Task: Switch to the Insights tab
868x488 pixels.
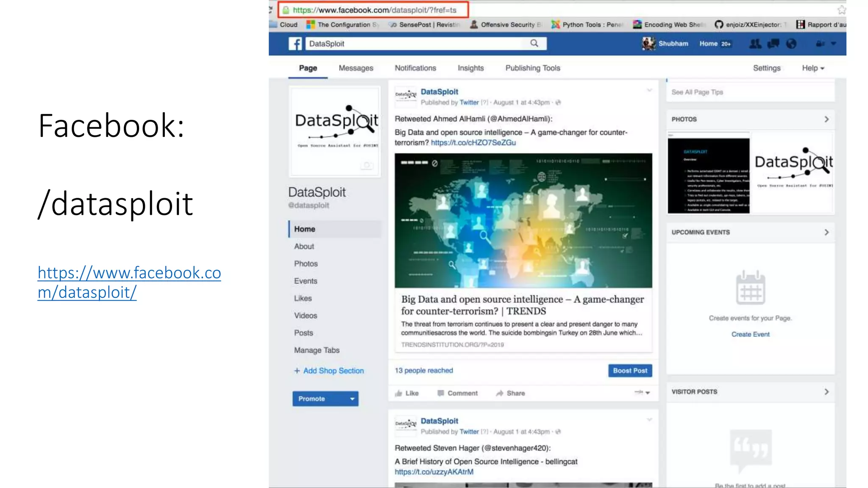Action: tap(470, 68)
